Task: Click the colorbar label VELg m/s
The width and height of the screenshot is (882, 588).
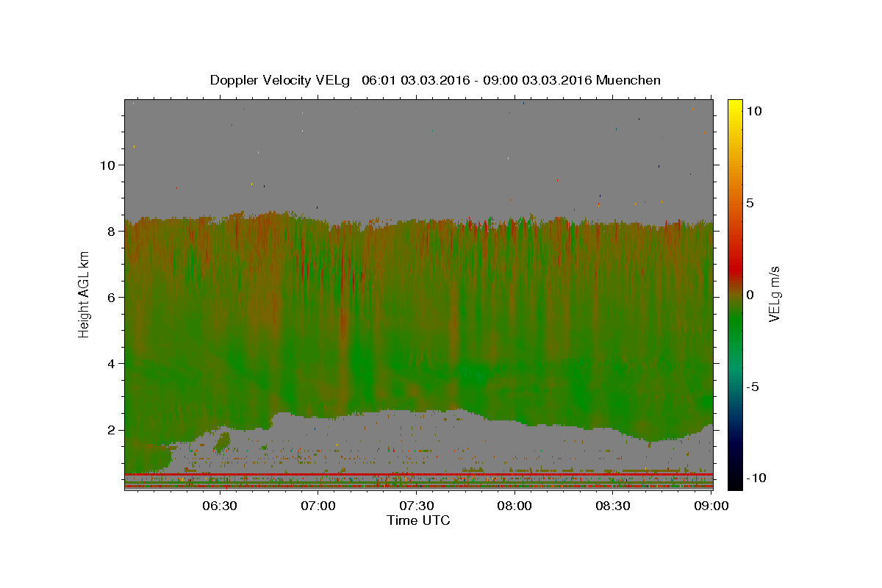Action: 774,295
